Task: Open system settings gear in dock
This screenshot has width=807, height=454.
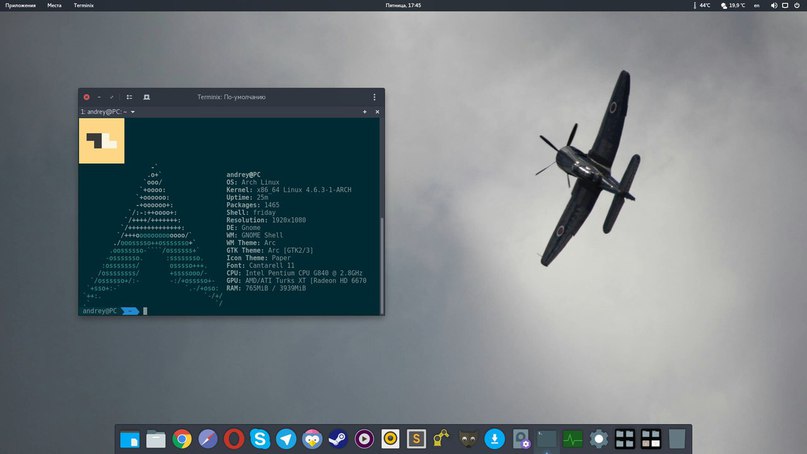Action: pos(599,440)
